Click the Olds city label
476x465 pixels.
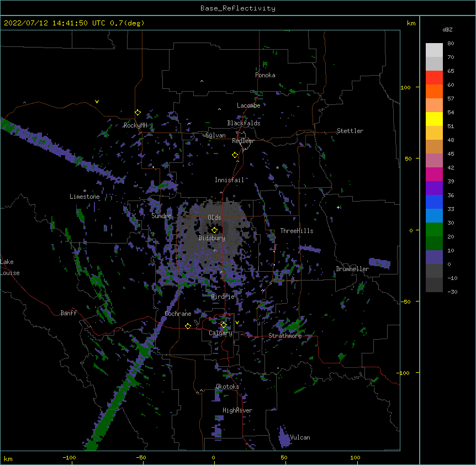(x=214, y=218)
